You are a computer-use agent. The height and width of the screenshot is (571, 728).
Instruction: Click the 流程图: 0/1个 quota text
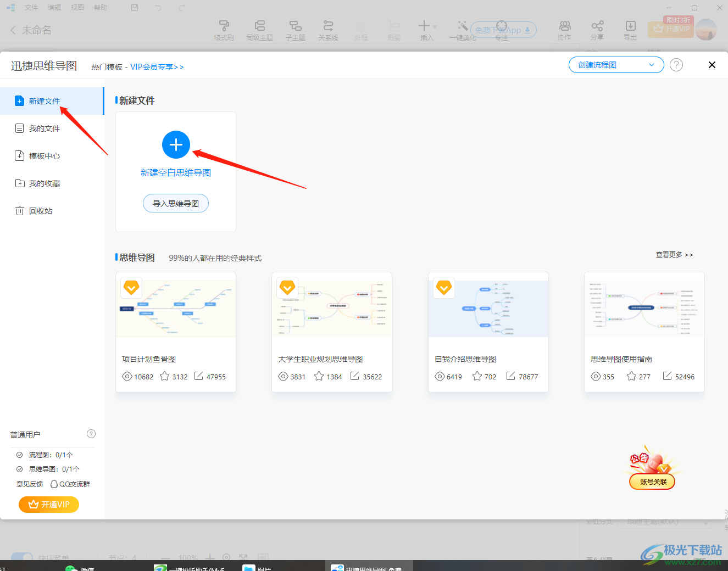51,455
